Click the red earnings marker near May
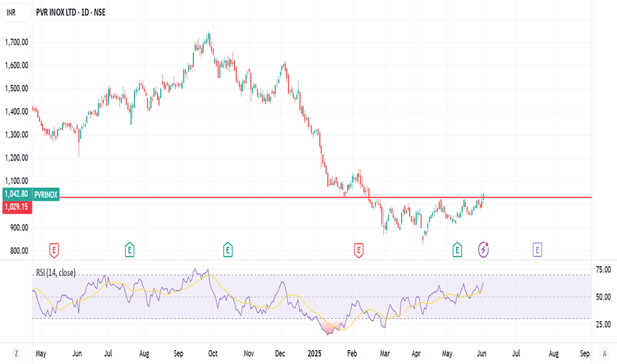This screenshot has height=364, width=617. pyautogui.click(x=54, y=250)
